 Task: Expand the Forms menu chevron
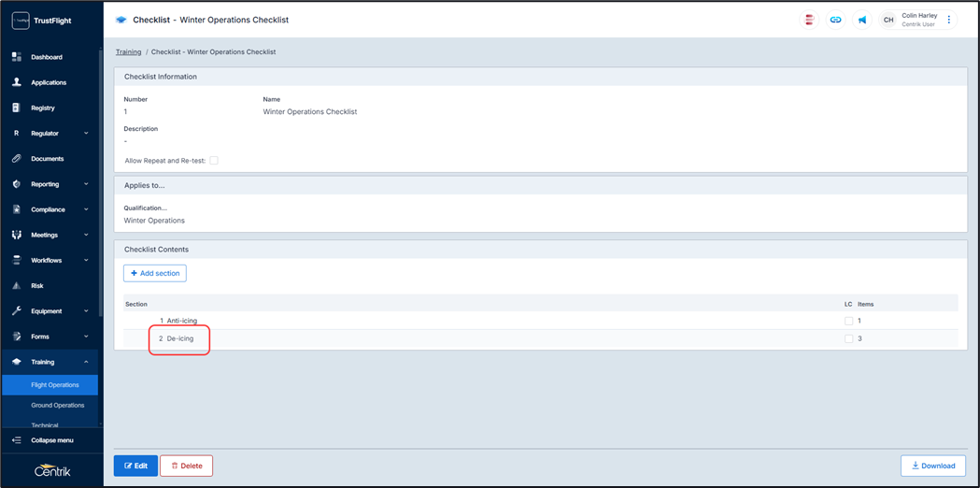(86, 337)
